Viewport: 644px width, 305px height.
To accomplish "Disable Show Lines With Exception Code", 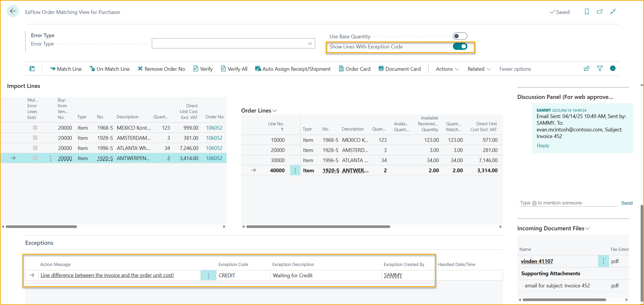I will point(460,46).
